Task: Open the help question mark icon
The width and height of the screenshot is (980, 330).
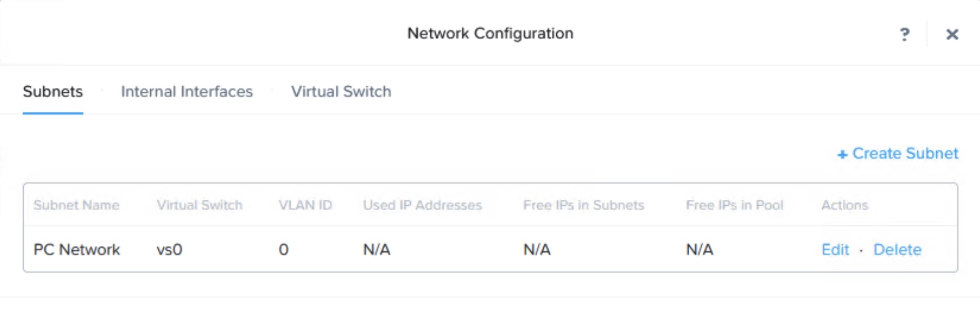Action: tap(904, 34)
